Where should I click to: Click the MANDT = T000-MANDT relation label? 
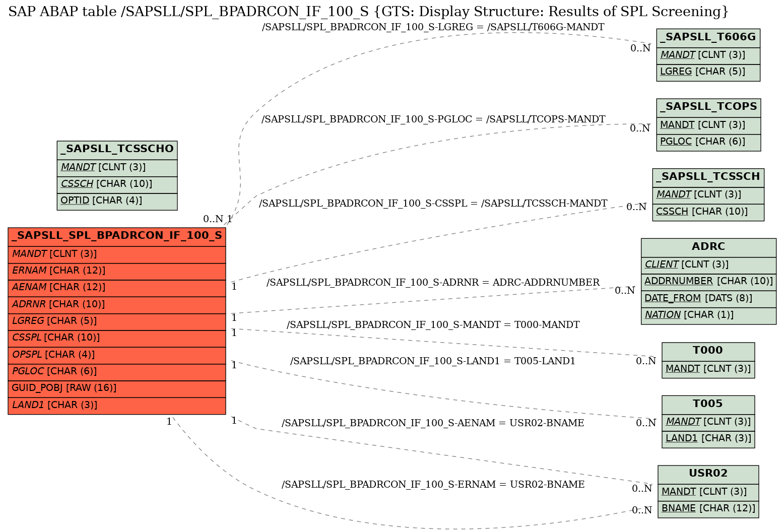pyautogui.click(x=433, y=325)
